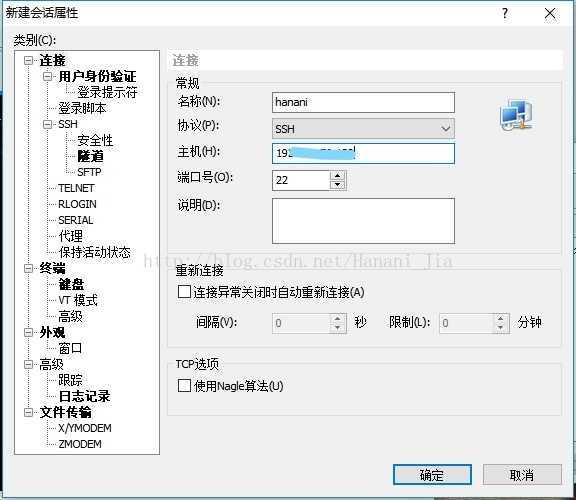
Task: Click the 主机 host address field
Action: (x=363, y=153)
